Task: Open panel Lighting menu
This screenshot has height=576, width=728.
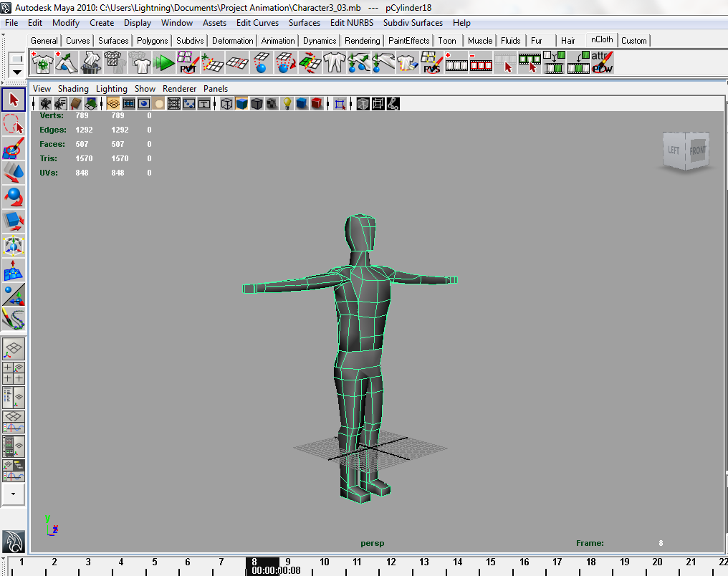Action: (x=112, y=89)
